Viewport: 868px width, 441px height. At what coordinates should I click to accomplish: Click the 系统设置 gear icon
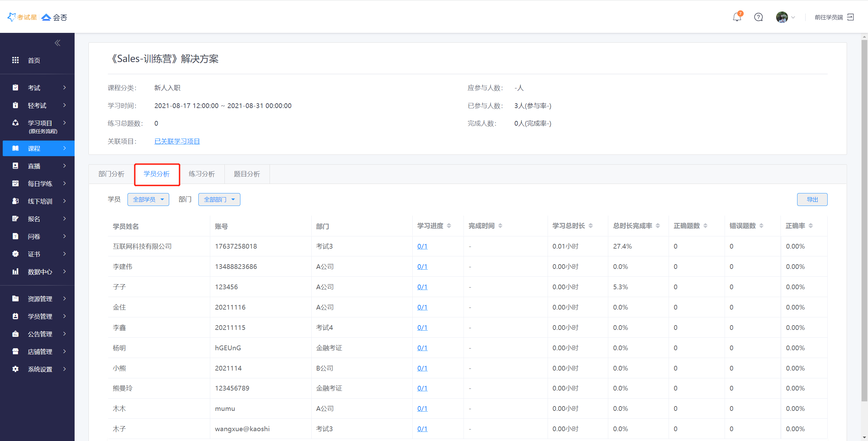click(15, 369)
